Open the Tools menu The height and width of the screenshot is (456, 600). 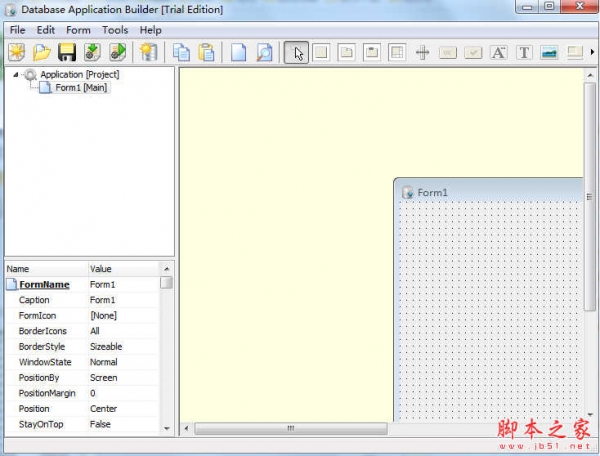click(x=115, y=30)
